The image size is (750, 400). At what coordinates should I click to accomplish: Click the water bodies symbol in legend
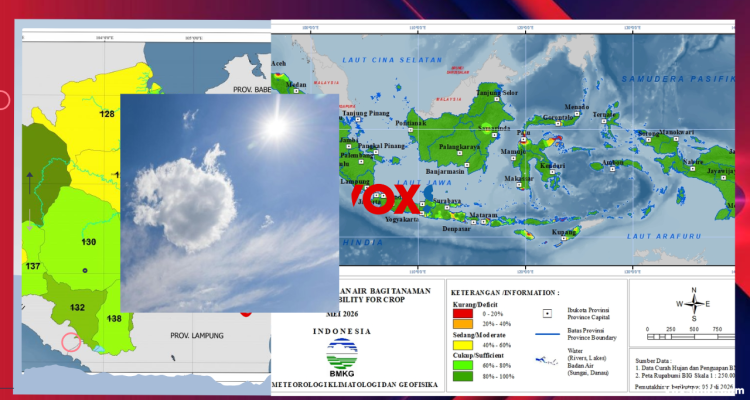(547, 360)
